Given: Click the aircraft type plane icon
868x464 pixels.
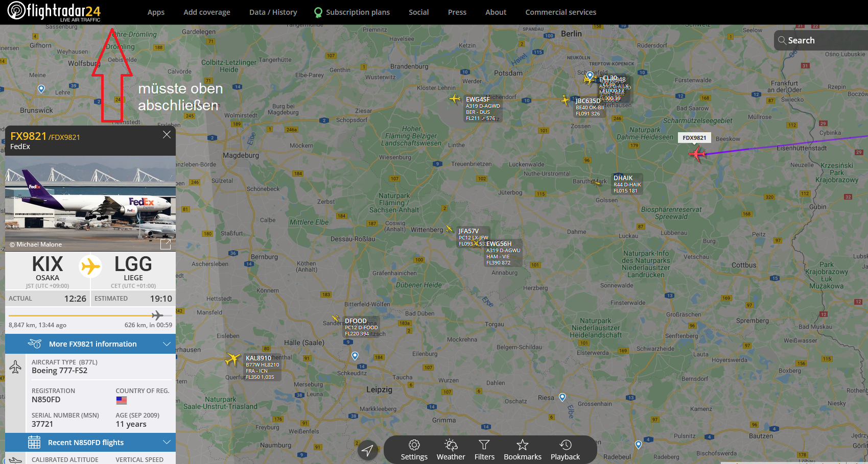Looking at the screenshot, I should point(15,367).
